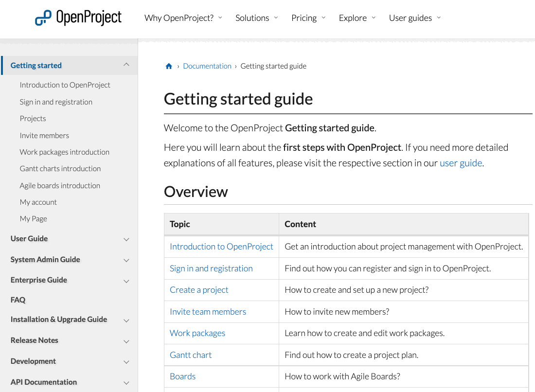Image resolution: width=535 pixels, height=392 pixels.
Task: Click the Gantt chart link in the table
Action: [191, 355]
